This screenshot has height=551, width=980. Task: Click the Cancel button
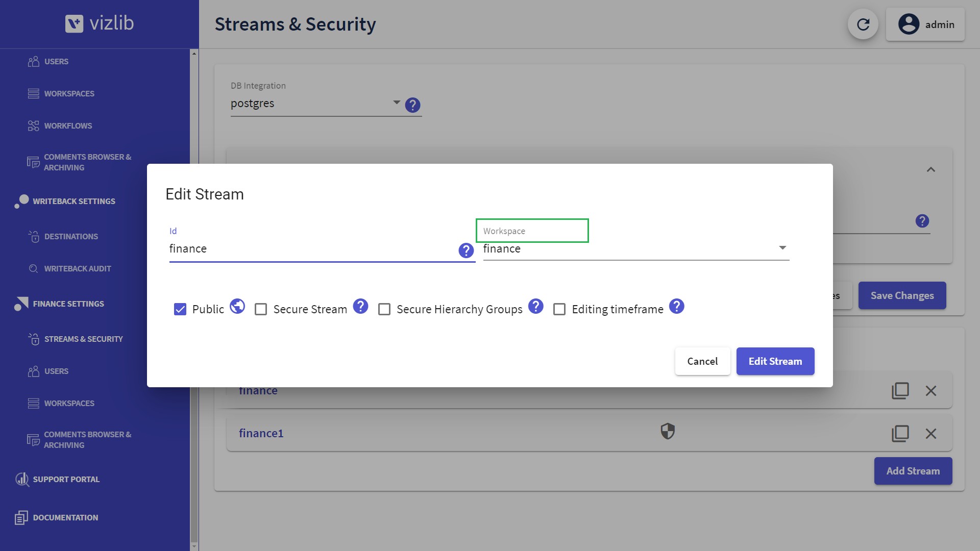[x=702, y=361]
